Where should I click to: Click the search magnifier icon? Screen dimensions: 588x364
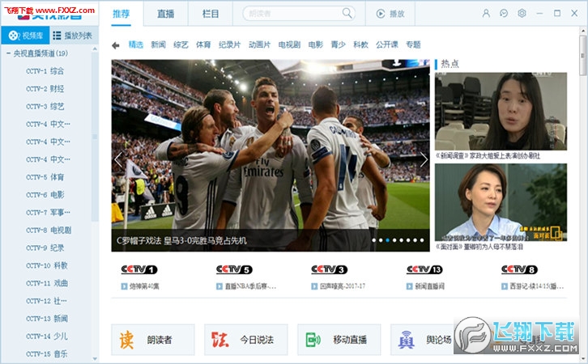(347, 14)
